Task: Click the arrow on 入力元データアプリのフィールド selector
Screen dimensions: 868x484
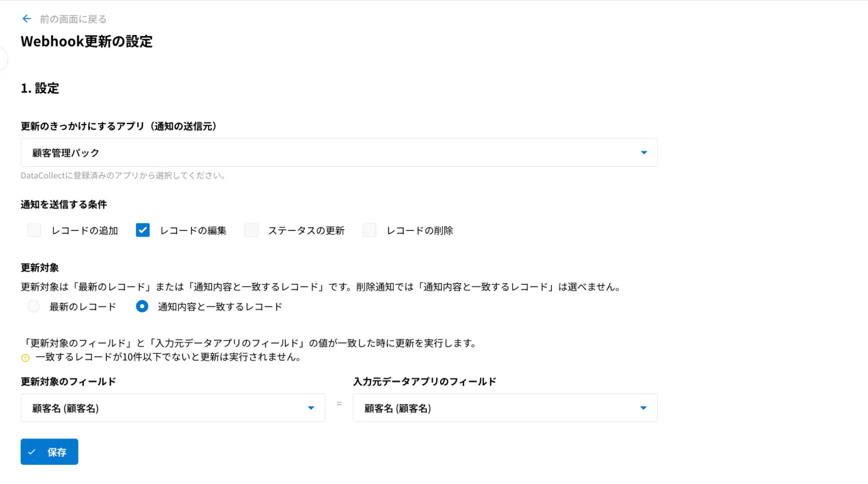Action: point(643,408)
